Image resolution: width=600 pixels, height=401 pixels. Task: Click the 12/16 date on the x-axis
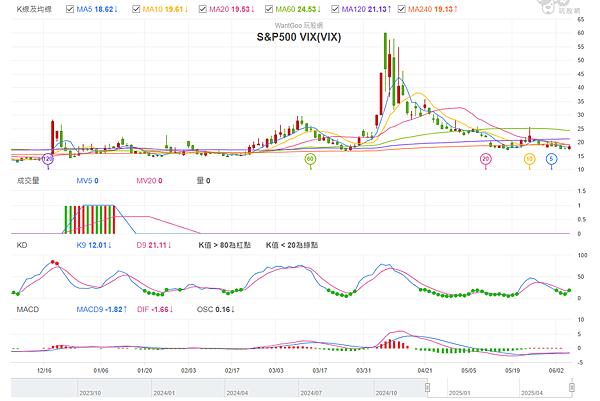[44, 370]
